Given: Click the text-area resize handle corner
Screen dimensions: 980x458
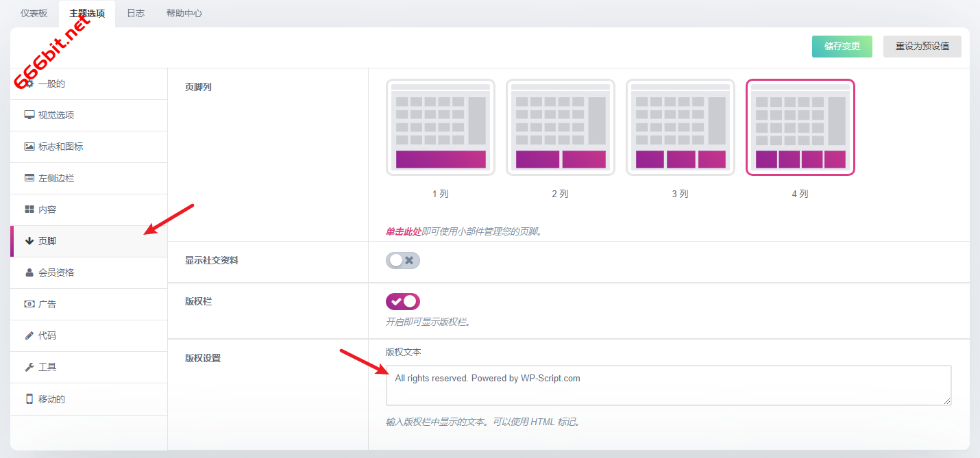Looking at the screenshot, I should 947,401.
